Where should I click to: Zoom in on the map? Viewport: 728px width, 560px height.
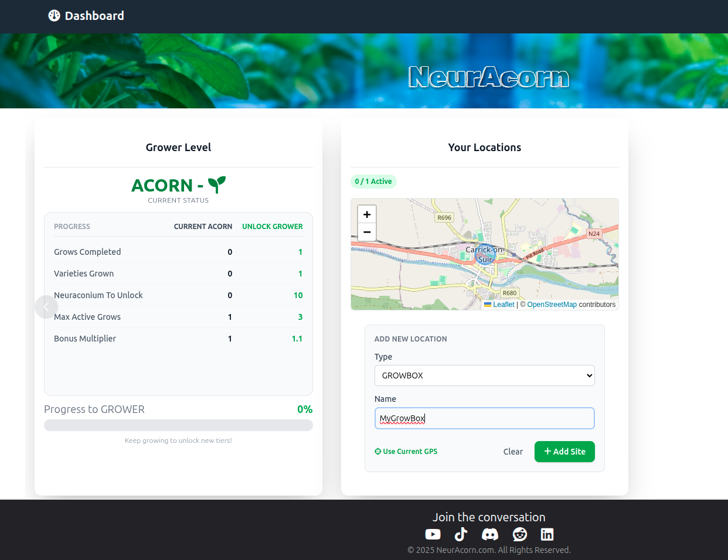367,214
